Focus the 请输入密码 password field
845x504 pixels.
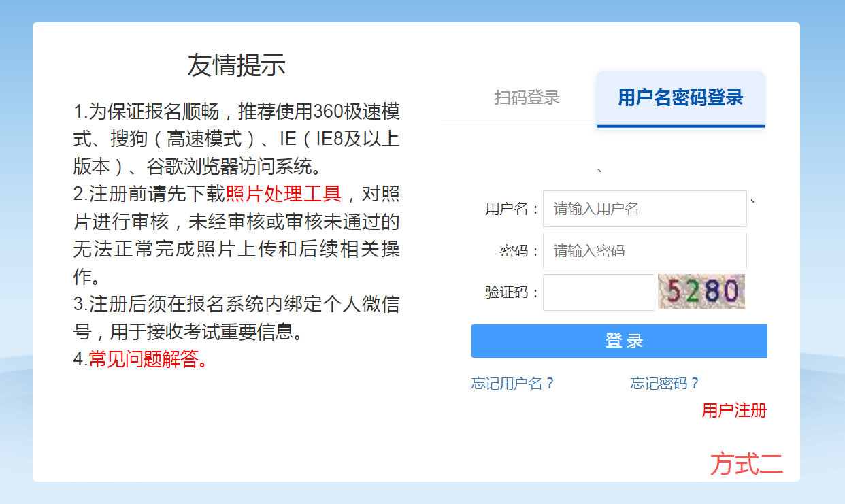(644, 251)
